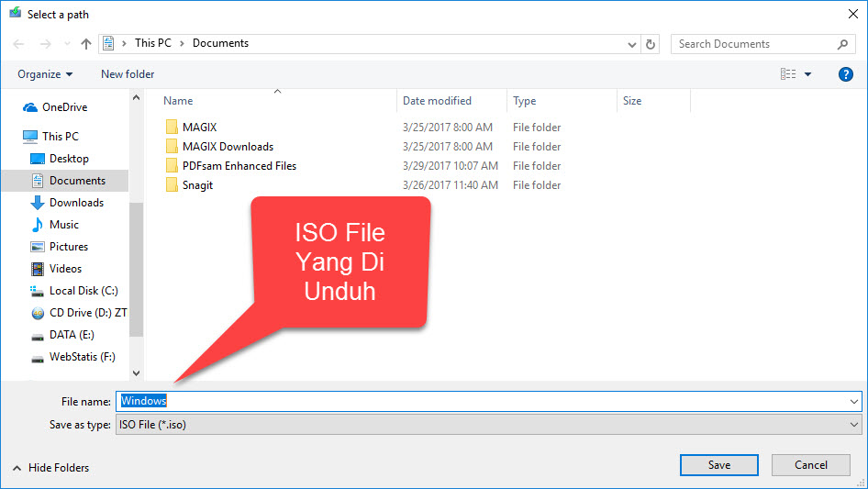Click the Refresh icon in address bar
This screenshot has height=489, width=868.
click(x=651, y=44)
